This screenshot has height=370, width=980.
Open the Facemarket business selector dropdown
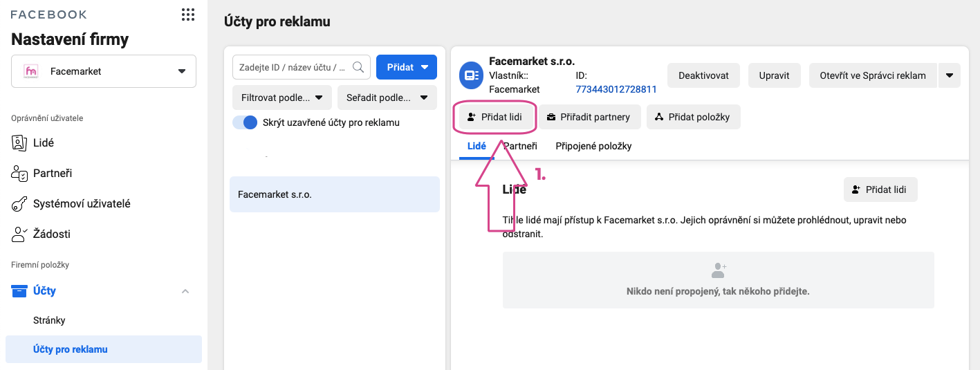[x=104, y=71]
